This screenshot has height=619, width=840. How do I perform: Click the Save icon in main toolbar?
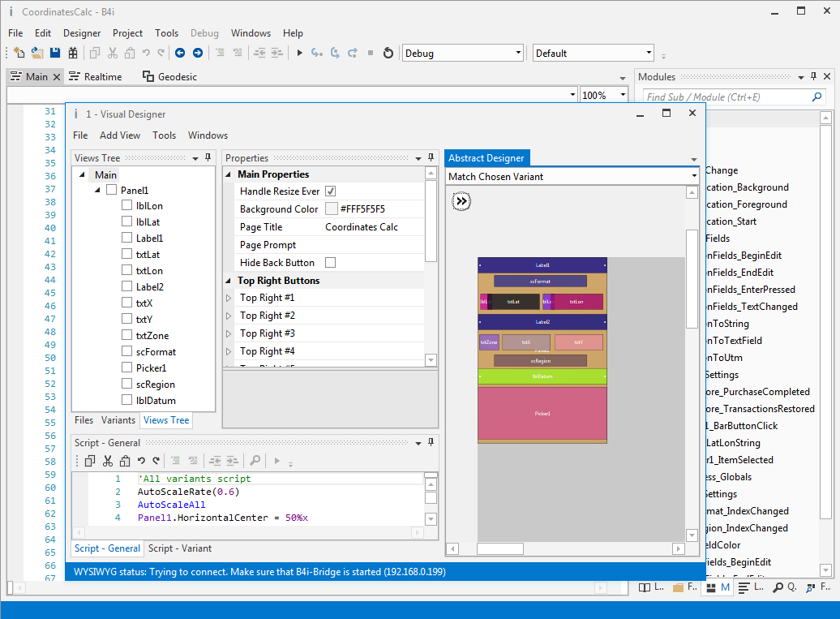click(x=55, y=53)
